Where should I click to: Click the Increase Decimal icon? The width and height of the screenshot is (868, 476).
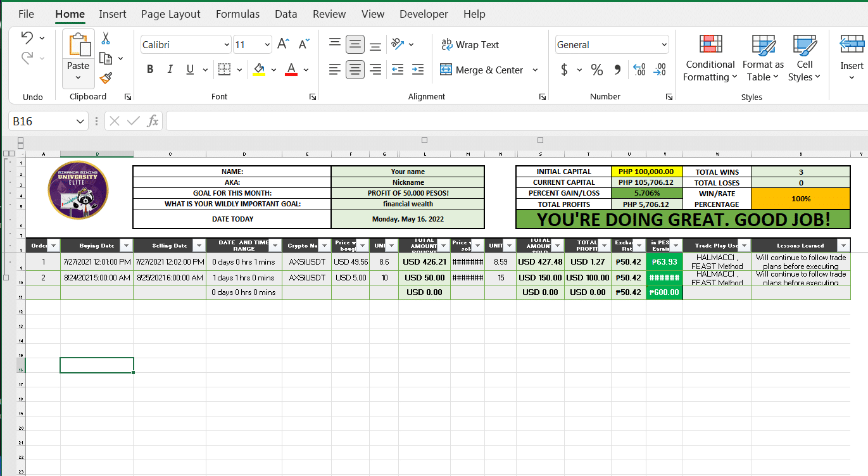point(639,70)
